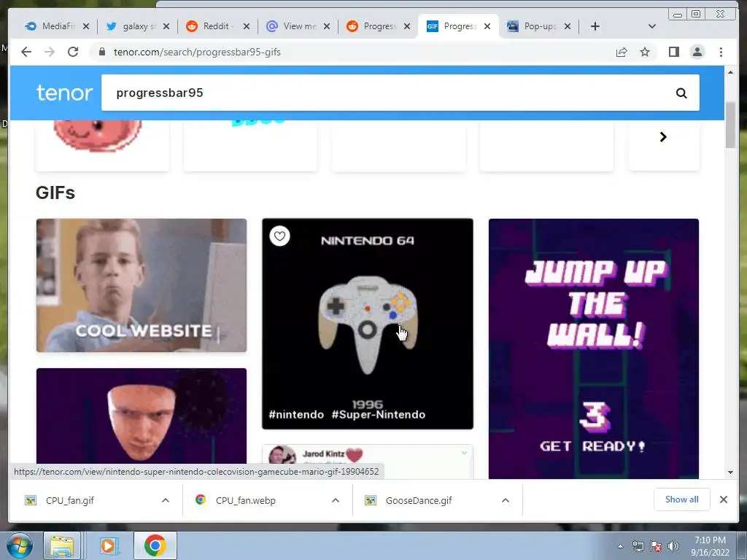Screen dimensions: 747x560
Task: Open downloaded CPU_fan.gif file
Action: point(70,500)
